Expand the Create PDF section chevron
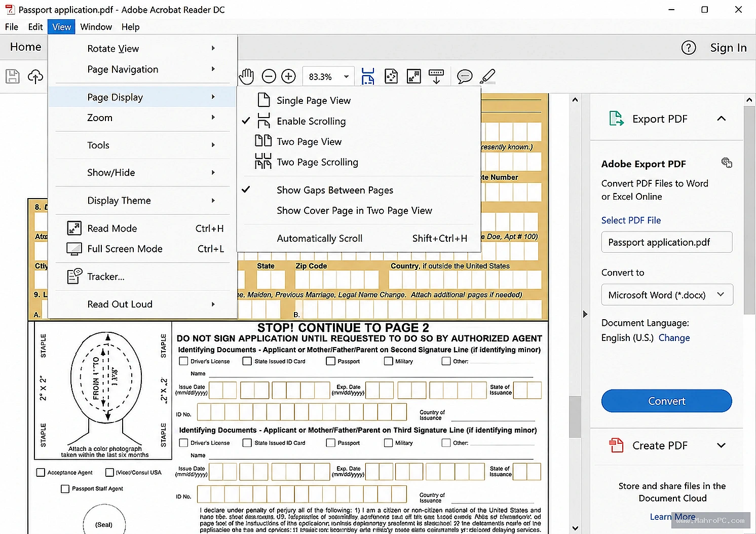This screenshot has width=756, height=534. [722, 445]
